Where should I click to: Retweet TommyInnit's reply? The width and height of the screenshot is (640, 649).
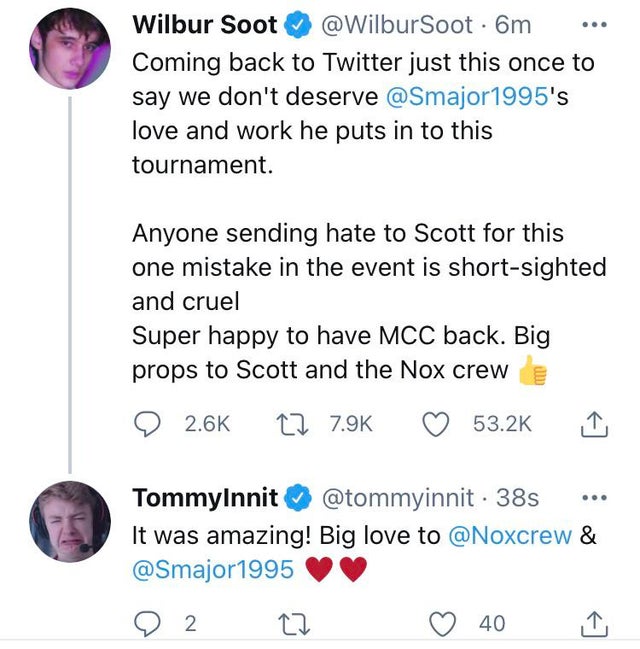294,624
